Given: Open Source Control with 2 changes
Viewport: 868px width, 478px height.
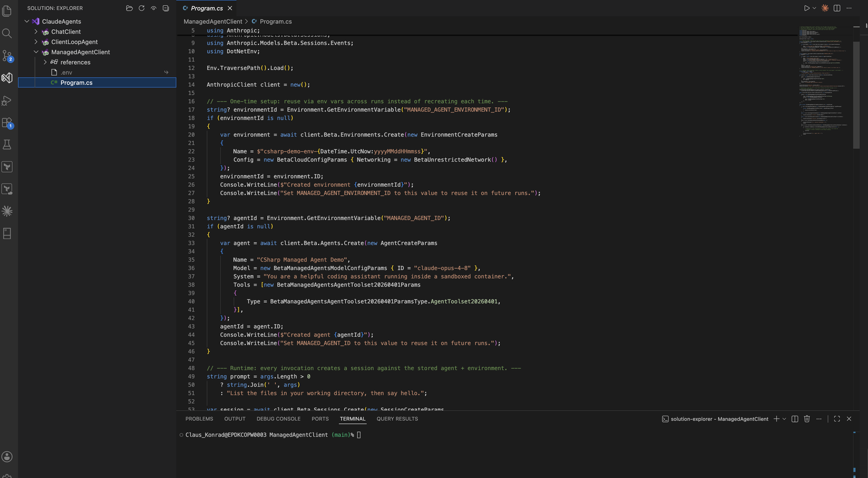Looking at the screenshot, I should (7, 55).
